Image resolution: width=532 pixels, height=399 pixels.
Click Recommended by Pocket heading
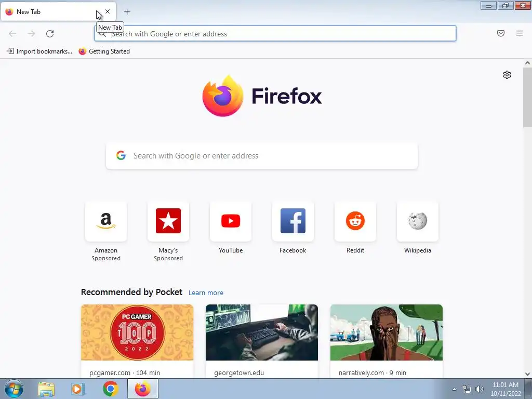(131, 292)
